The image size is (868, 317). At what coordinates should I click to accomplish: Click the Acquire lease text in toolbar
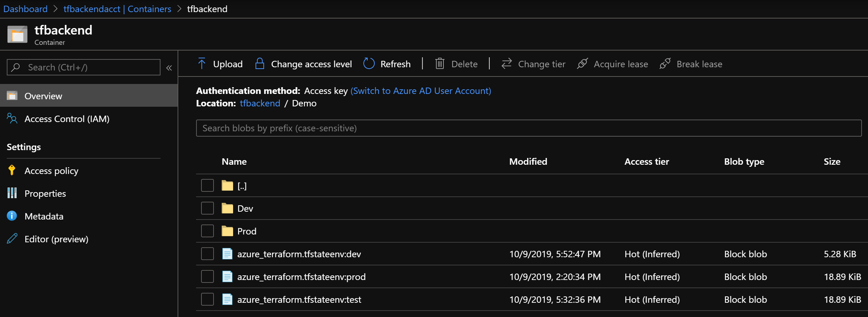[x=621, y=64]
